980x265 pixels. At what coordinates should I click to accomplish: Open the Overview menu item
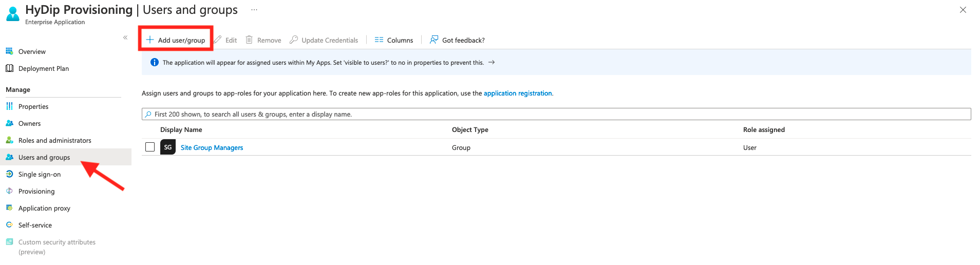pos(32,51)
